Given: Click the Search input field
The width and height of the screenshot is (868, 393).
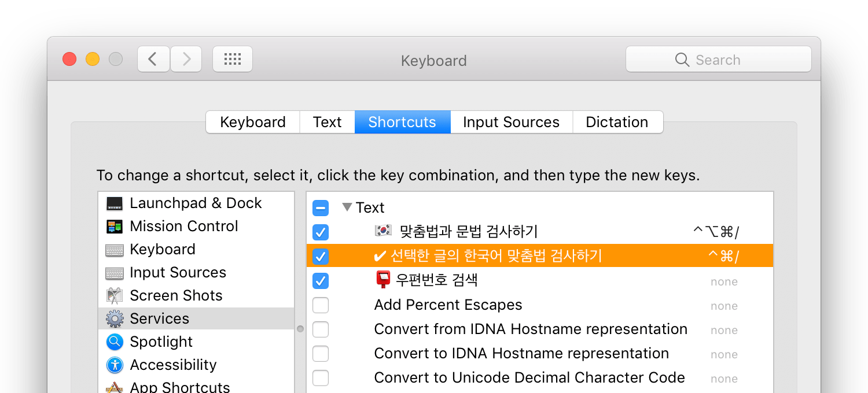Looking at the screenshot, I should pyautogui.click(x=719, y=60).
